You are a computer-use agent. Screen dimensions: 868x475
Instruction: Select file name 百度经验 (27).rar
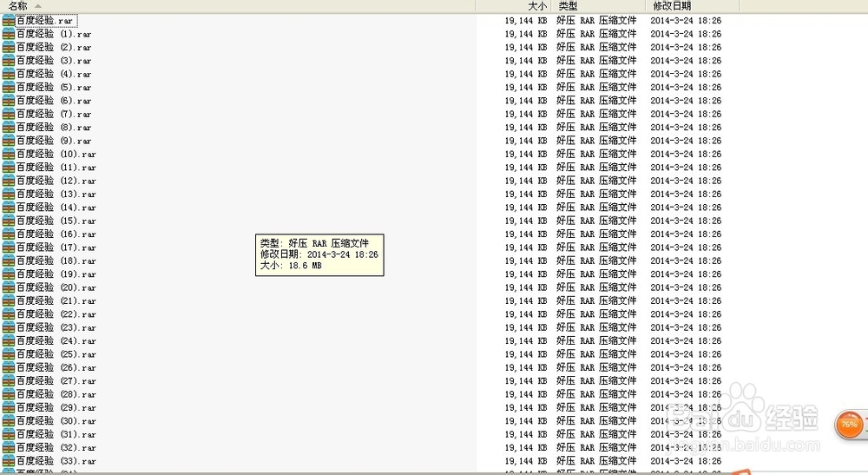click(56, 381)
